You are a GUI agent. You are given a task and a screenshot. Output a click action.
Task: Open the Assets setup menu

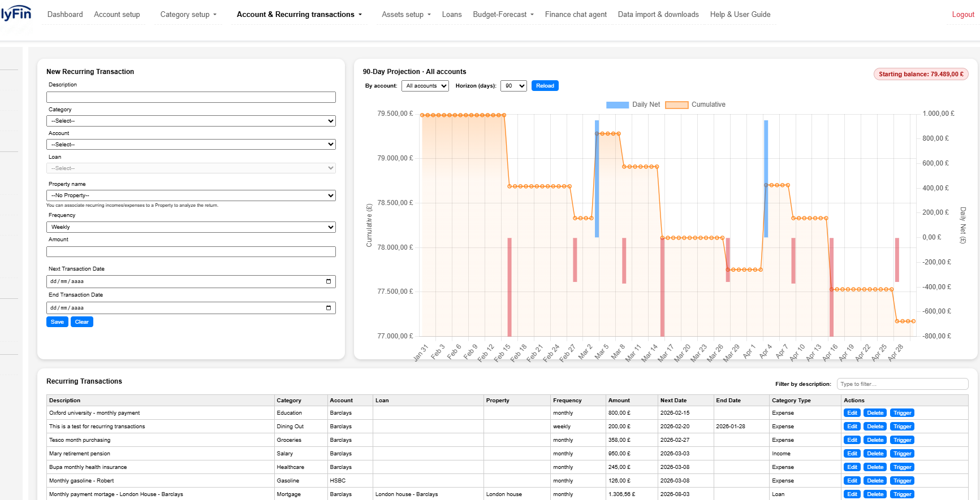406,15
